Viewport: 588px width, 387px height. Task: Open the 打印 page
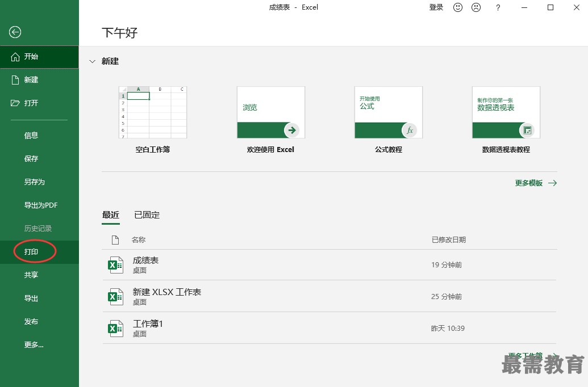click(39, 252)
